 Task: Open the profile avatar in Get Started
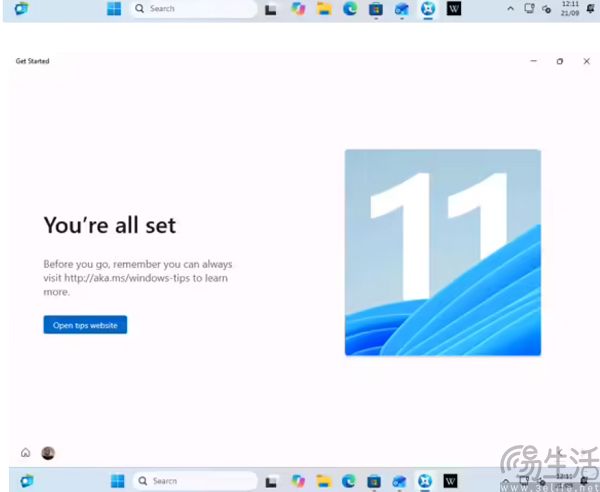pyautogui.click(x=48, y=453)
